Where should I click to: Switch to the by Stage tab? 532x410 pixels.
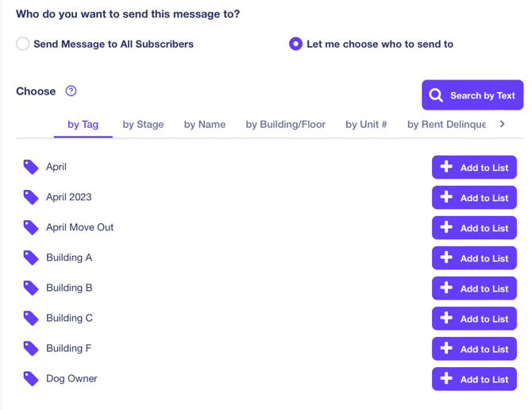click(x=143, y=125)
